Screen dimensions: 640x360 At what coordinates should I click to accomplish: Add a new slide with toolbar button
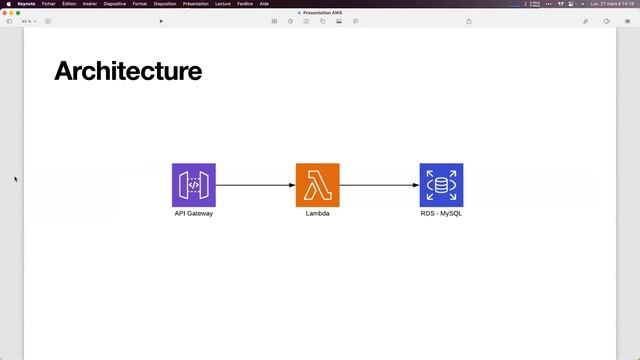(x=48, y=21)
